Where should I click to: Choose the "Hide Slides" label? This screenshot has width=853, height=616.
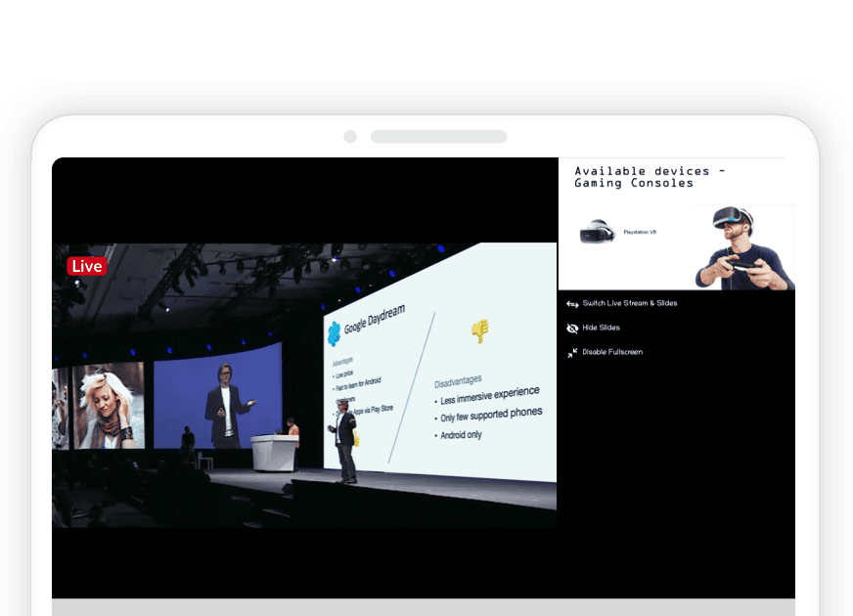tap(601, 328)
